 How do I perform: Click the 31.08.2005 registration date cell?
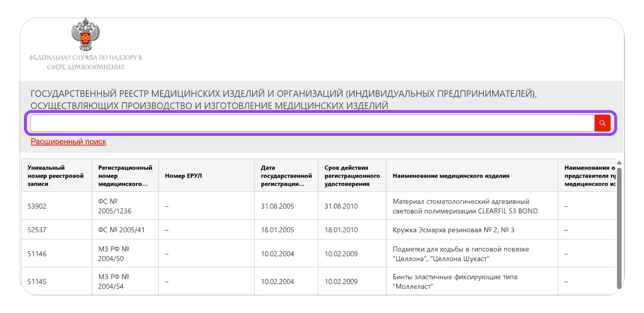[x=277, y=206]
